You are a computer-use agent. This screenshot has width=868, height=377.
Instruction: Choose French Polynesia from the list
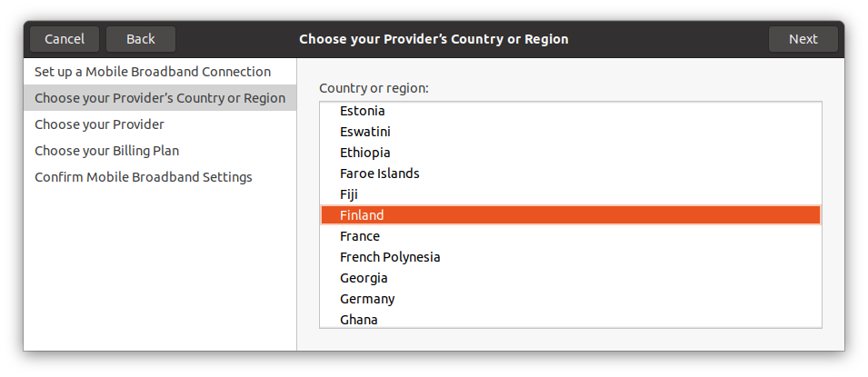coord(390,257)
